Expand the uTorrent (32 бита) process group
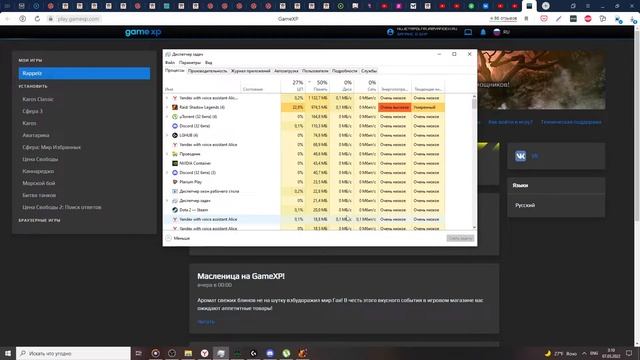This screenshot has width=640, height=360. pos(167,117)
